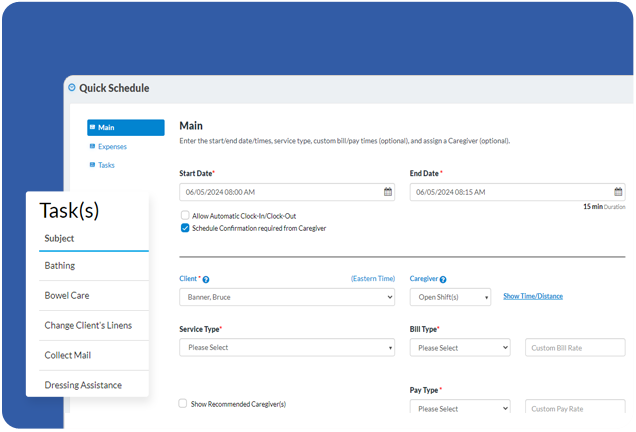
Task: Enable Allow Automatic Clock-In/Clock-Out checkbox
Action: coord(185,216)
